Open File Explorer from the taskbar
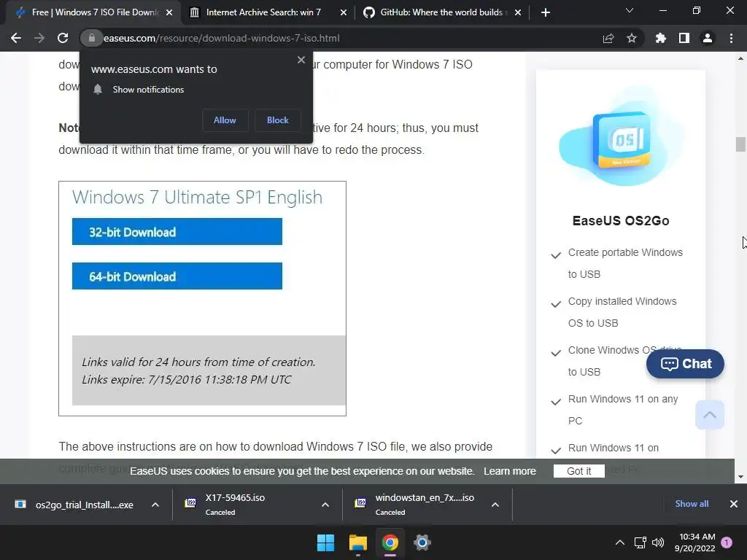 357,542
